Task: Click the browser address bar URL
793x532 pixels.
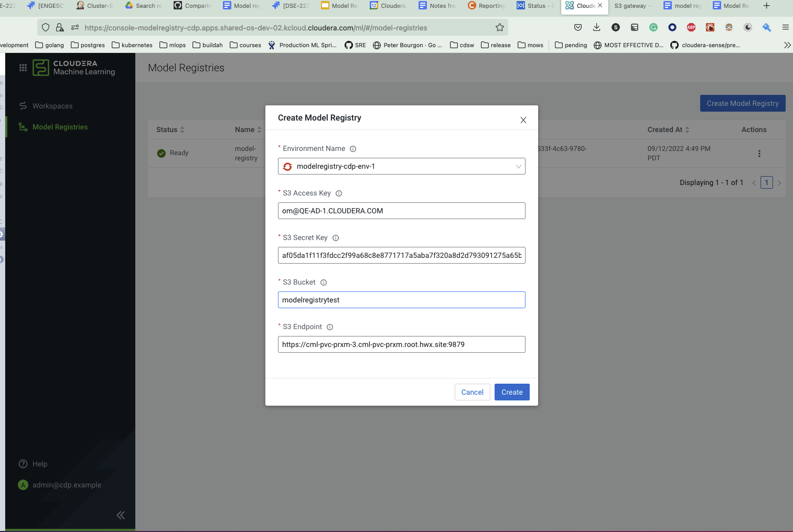Action: (256, 28)
